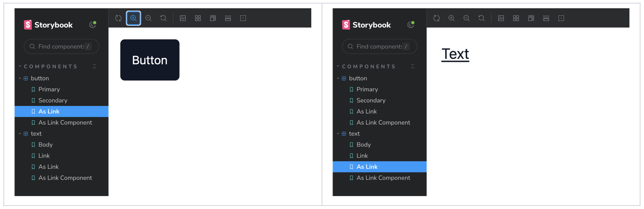The image size is (644, 209).
Task: Toggle outline mode in left toolbar
Action: (243, 18)
